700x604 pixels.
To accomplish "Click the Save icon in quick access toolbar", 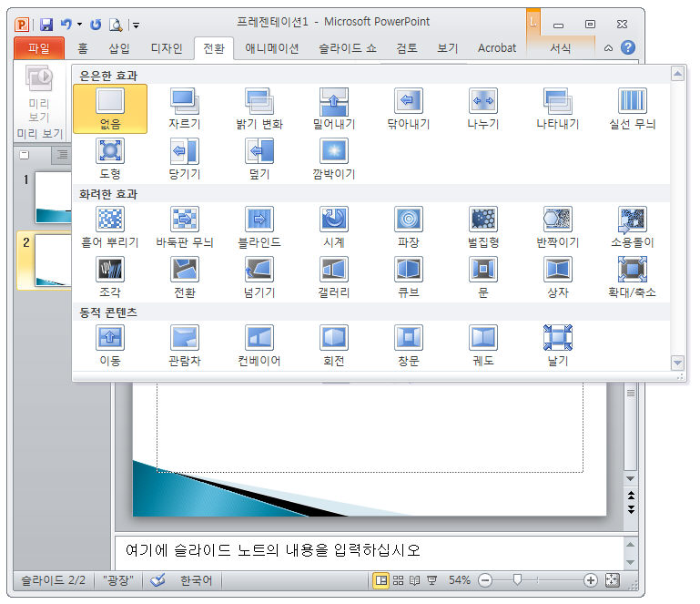I will click(46, 24).
